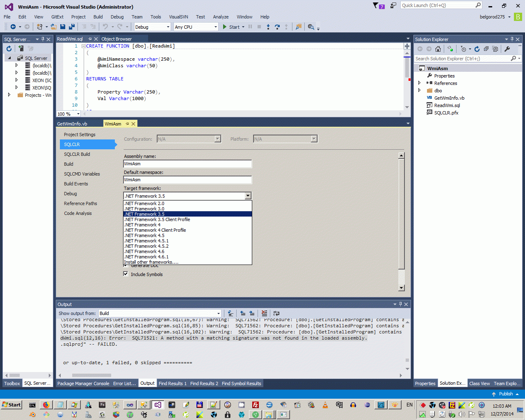Click the Save All toolbar icon

(72, 27)
